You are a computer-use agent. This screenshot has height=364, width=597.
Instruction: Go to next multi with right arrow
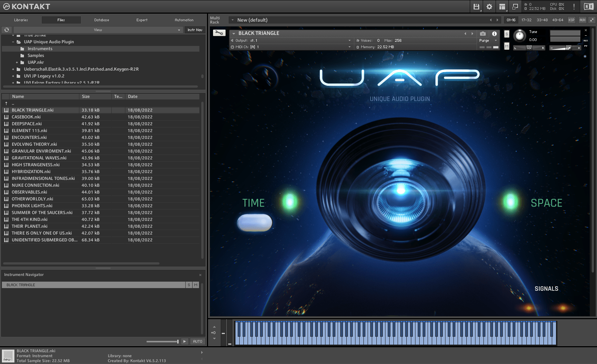497,20
